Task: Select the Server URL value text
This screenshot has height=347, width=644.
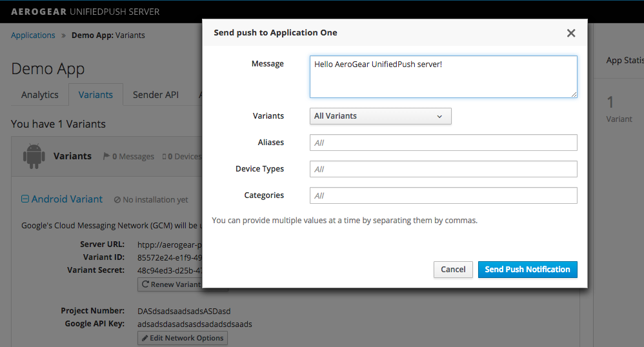Action: click(170, 244)
